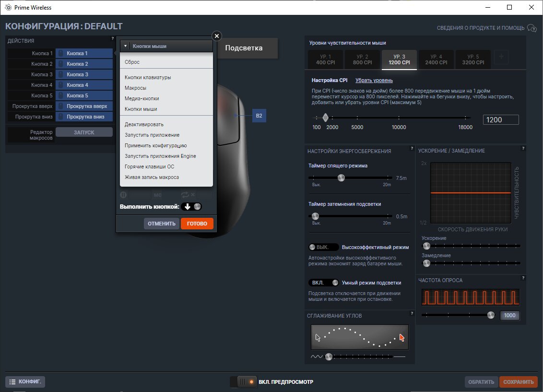Click the product info help icon
543x392 pixels.
pos(531,28)
